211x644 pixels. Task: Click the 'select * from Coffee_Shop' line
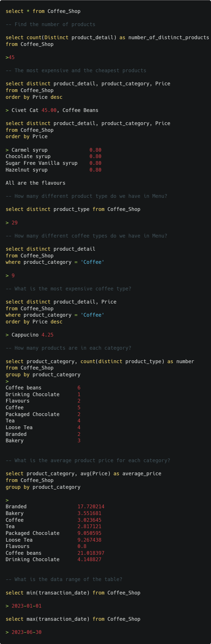pyautogui.click(x=43, y=11)
